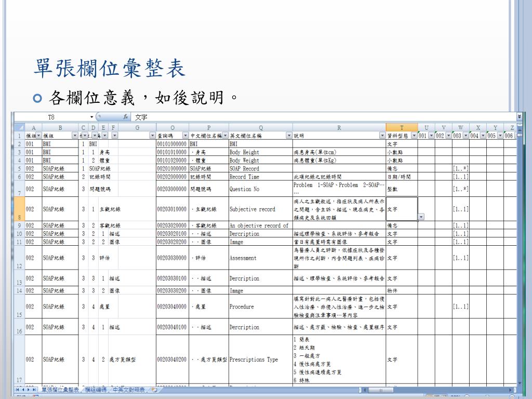The image size is (532, 399).
Task: Open the validation dropdown at cell T8
Action: point(421,217)
